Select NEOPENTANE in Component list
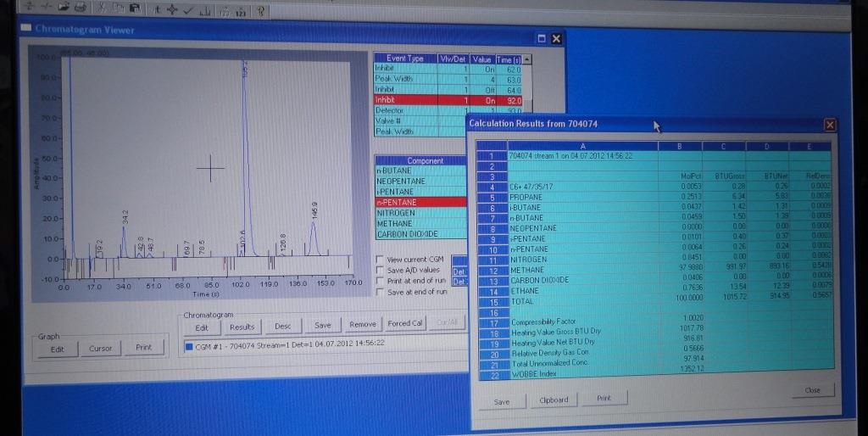This screenshot has height=436, width=868. (420, 182)
